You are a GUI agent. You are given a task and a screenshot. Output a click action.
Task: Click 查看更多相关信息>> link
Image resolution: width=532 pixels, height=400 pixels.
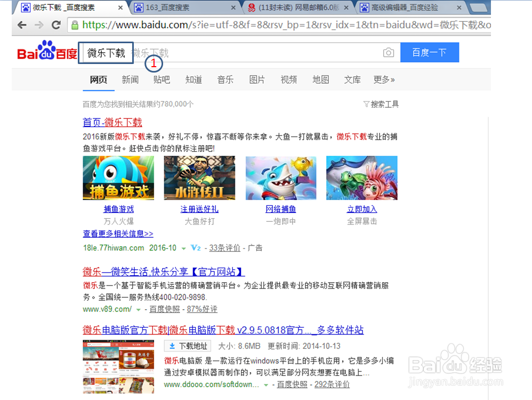118,234
